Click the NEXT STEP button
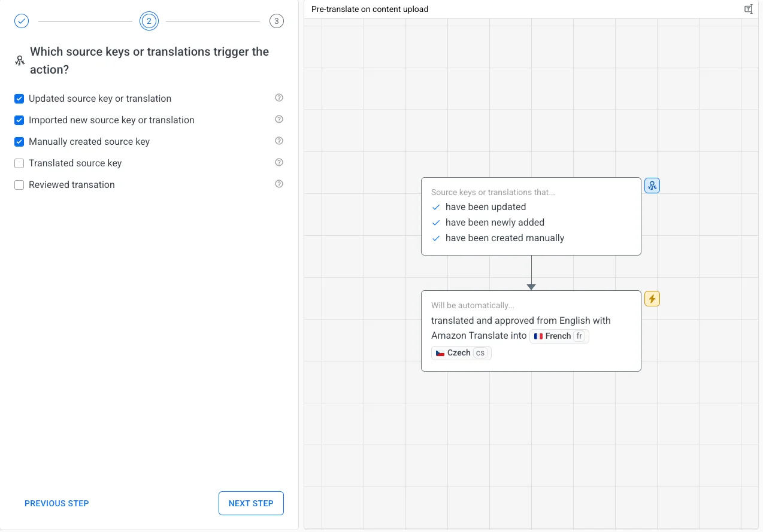763x532 pixels. tap(251, 503)
